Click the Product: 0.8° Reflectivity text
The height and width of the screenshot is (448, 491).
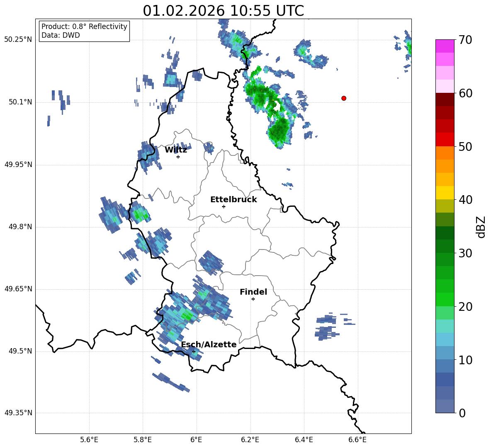84,27
